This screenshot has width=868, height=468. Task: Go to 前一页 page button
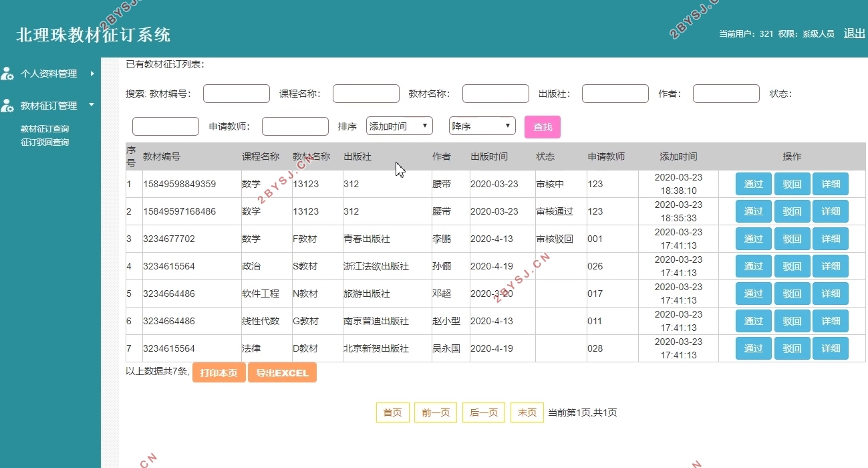[x=436, y=413]
